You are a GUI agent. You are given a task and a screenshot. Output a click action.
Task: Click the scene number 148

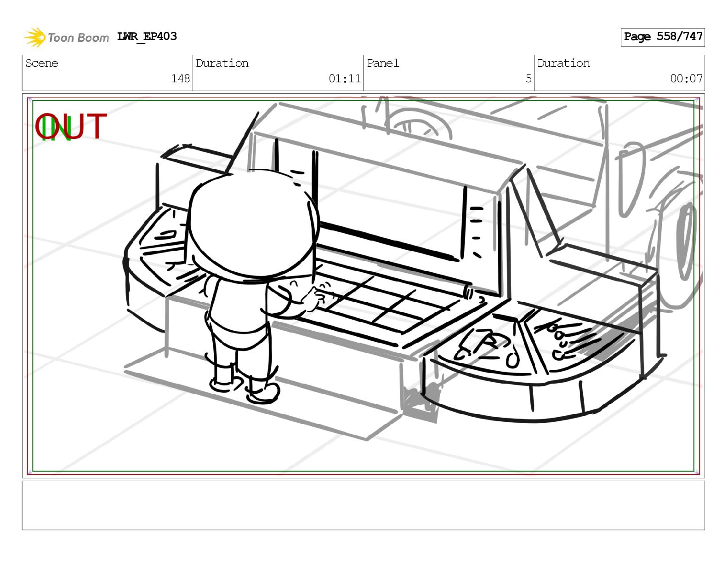[x=181, y=79]
